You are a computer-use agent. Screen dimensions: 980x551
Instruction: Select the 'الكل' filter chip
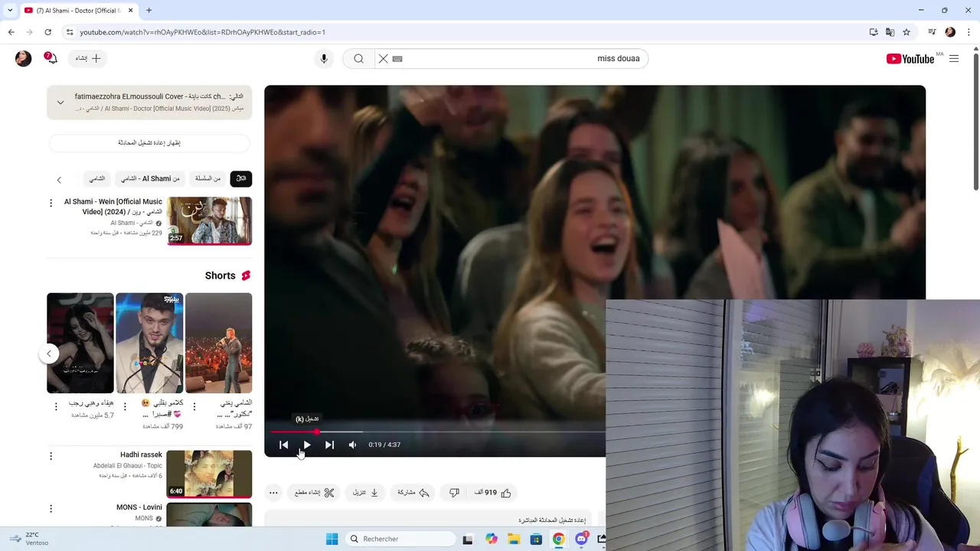coord(241,178)
